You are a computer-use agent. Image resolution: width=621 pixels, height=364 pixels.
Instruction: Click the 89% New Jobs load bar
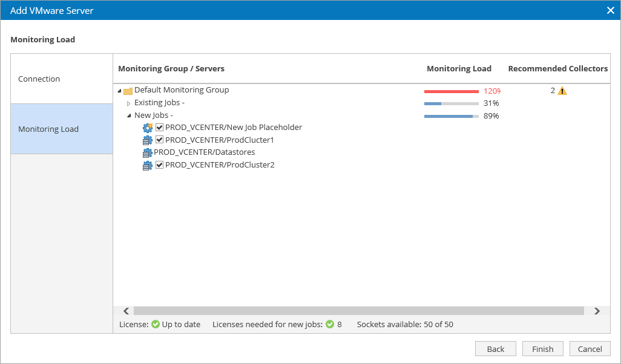click(x=451, y=116)
